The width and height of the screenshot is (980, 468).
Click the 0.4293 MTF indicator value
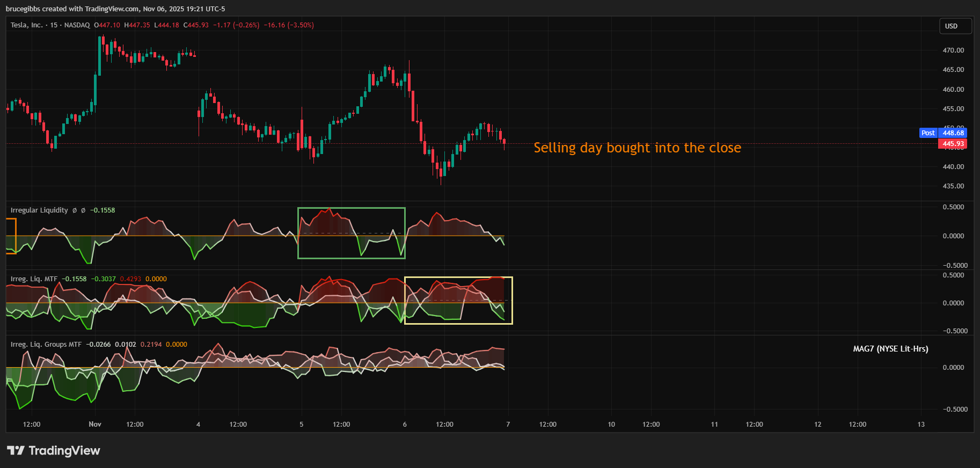coord(130,279)
